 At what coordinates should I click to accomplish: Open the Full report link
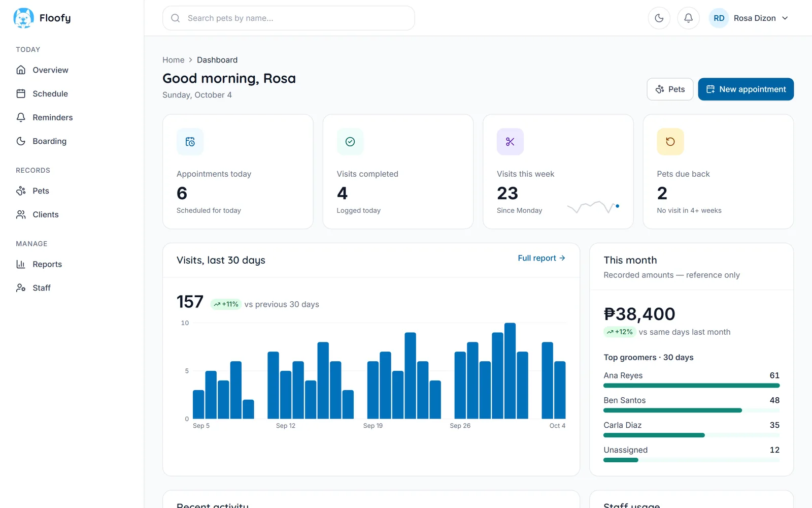(x=542, y=258)
